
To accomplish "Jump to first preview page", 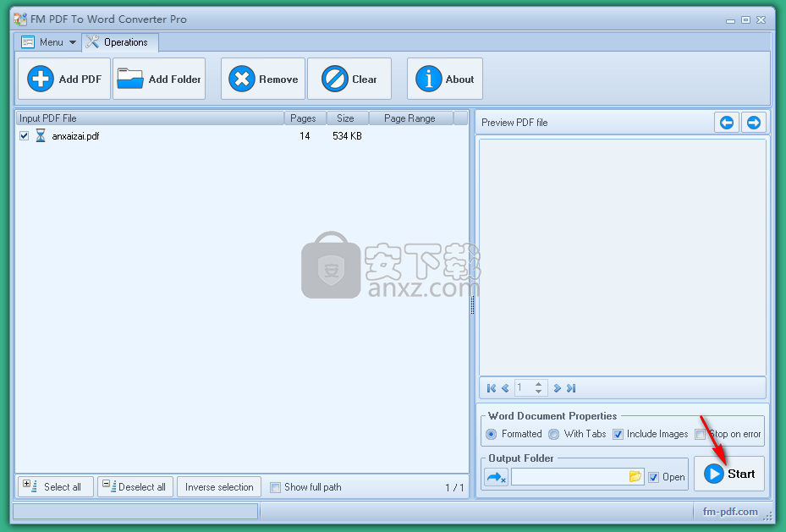I will click(492, 388).
